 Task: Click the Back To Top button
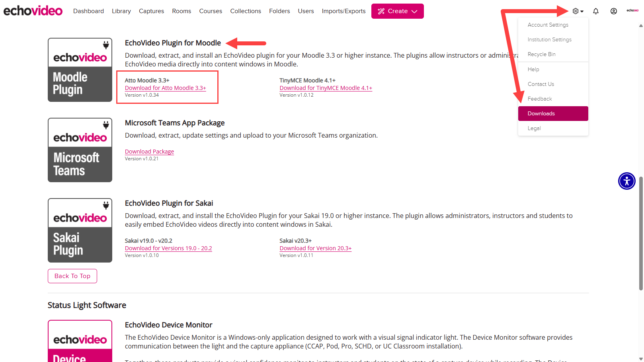(x=72, y=276)
